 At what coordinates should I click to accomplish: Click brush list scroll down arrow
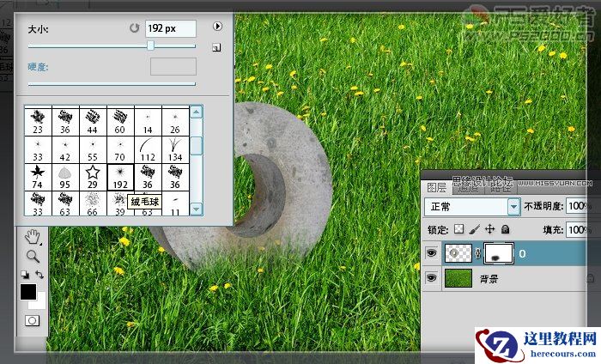tap(197, 209)
